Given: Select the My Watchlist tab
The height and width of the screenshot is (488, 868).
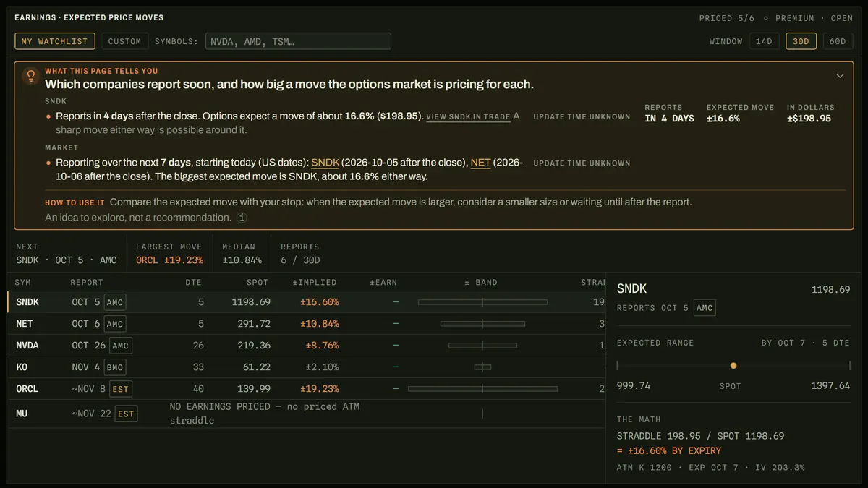Looking at the screenshot, I should pyautogui.click(x=55, y=41).
